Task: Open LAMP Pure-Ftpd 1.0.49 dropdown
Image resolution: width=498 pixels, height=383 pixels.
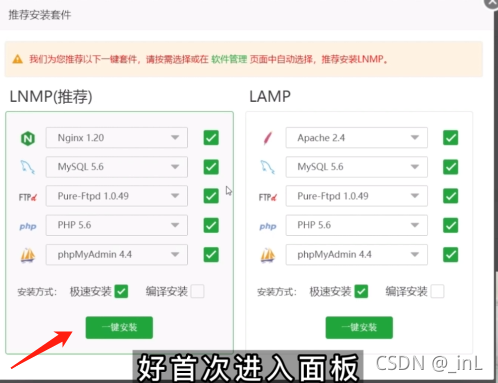Action: pyautogui.click(x=357, y=196)
